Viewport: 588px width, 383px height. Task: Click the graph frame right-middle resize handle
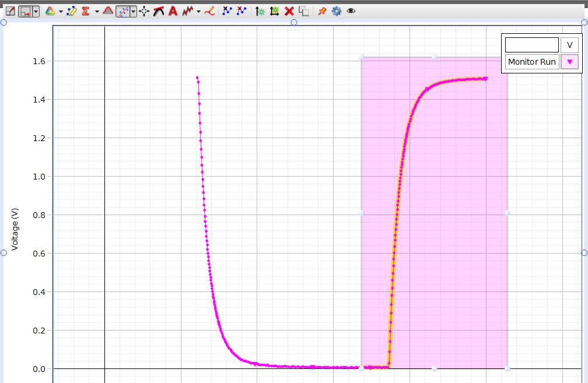coord(584,253)
